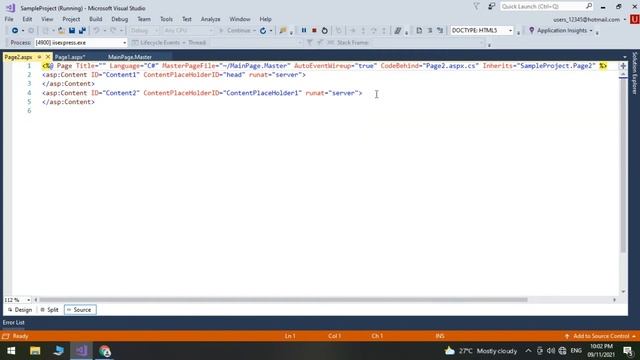Screen dimensions: 640x360
Task: Open File Explorer from taskbar
Action: (35, 351)
